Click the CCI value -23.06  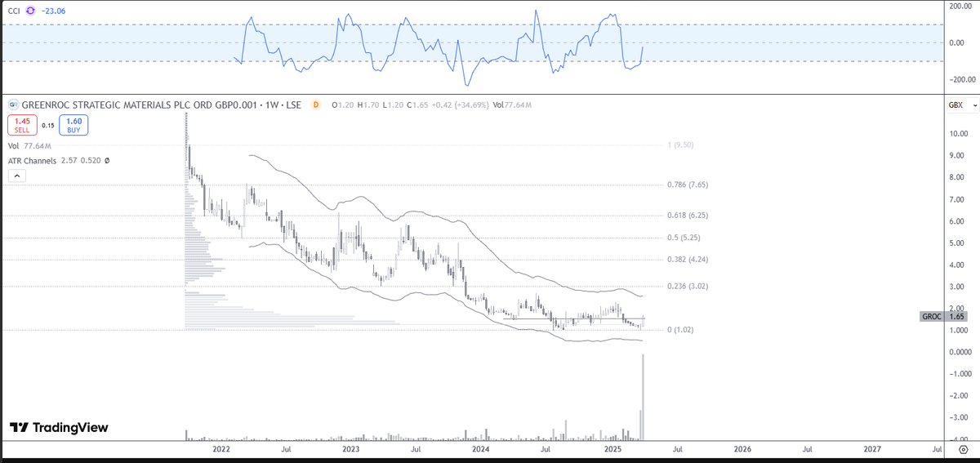(53, 11)
